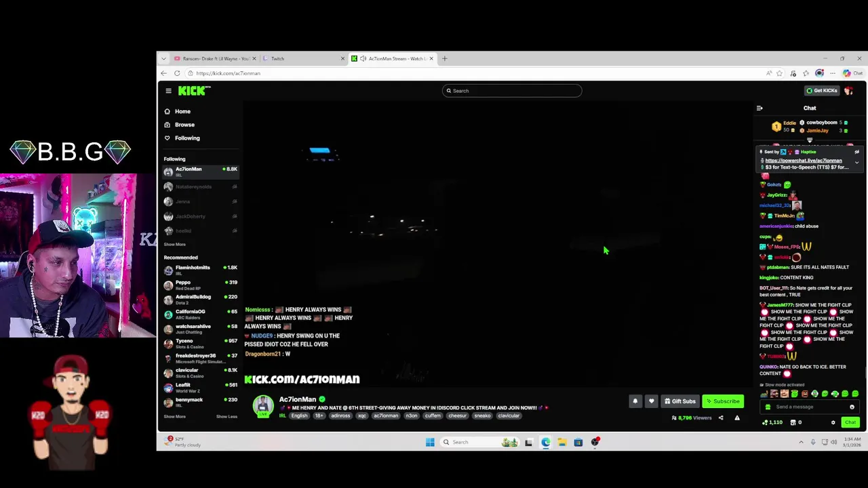Send message with green Chat button
The height and width of the screenshot is (488, 868).
point(850,422)
